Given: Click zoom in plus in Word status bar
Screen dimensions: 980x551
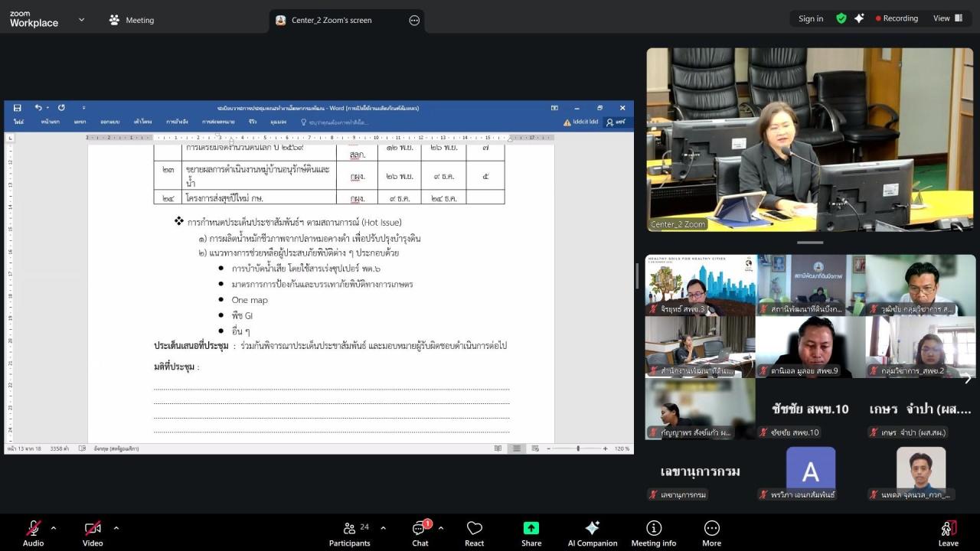Looking at the screenshot, I should point(605,448).
